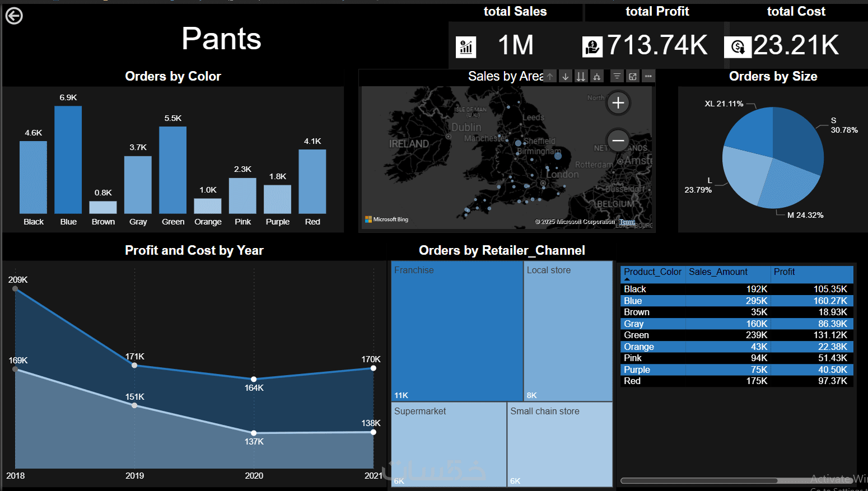Screen dimensions: 868x491
Task: Click the 171K data point for 2019
Action: (134, 365)
